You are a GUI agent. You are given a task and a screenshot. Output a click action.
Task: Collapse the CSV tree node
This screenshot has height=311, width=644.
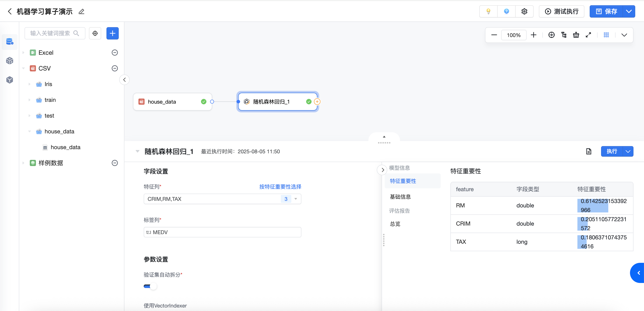pyautogui.click(x=23, y=68)
